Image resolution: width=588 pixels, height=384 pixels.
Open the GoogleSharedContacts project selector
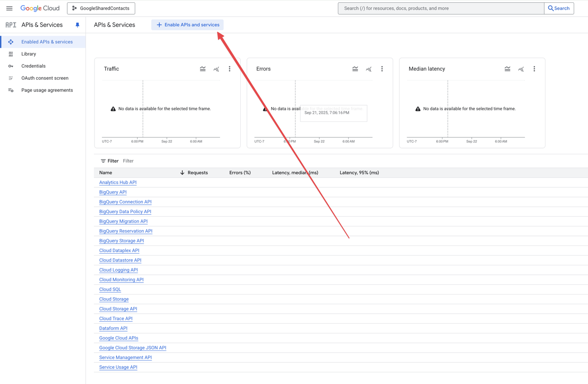click(x=101, y=8)
